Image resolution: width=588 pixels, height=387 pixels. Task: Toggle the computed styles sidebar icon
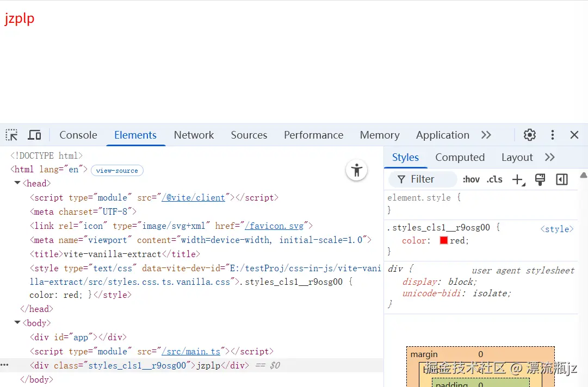click(x=561, y=179)
